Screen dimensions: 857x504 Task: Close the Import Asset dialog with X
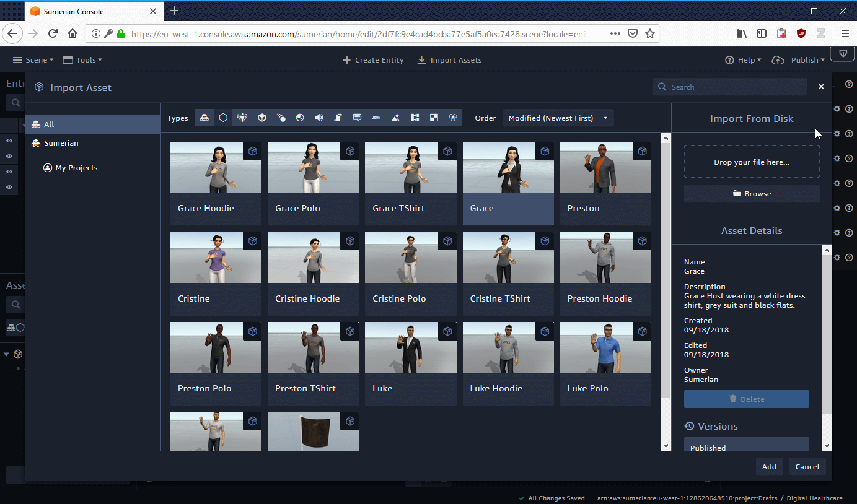tap(821, 87)
